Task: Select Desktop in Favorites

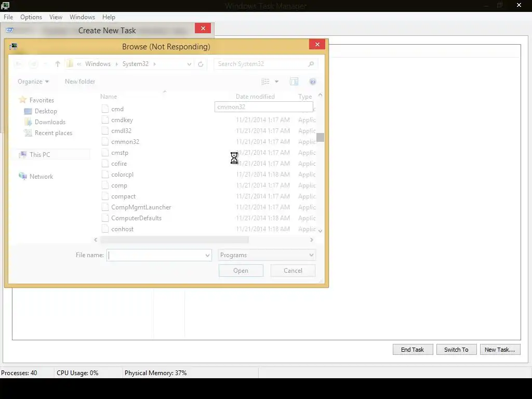Action: (x=46, y=111)
